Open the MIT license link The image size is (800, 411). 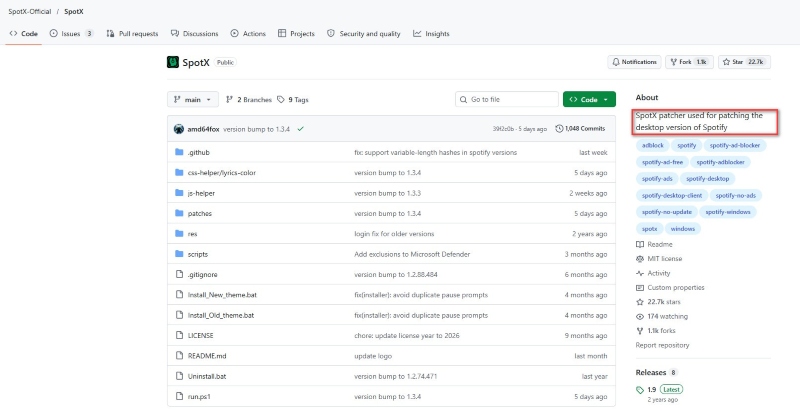point(659,259)
